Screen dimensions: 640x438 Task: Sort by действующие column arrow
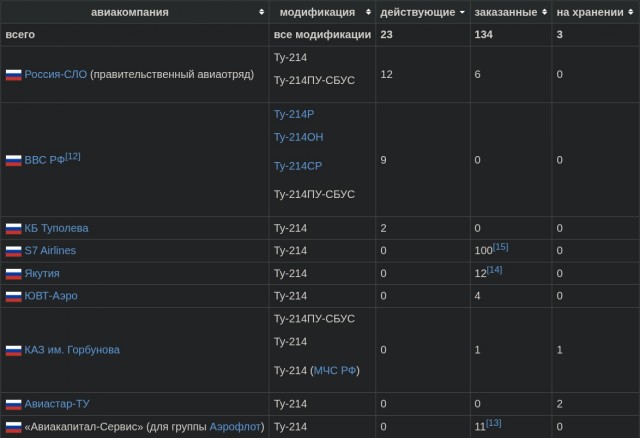pos(462,12)
